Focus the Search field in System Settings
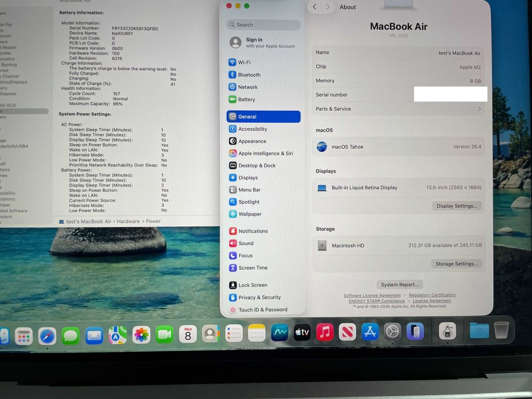Screen dimensions: 532x399 coord(263,25)
